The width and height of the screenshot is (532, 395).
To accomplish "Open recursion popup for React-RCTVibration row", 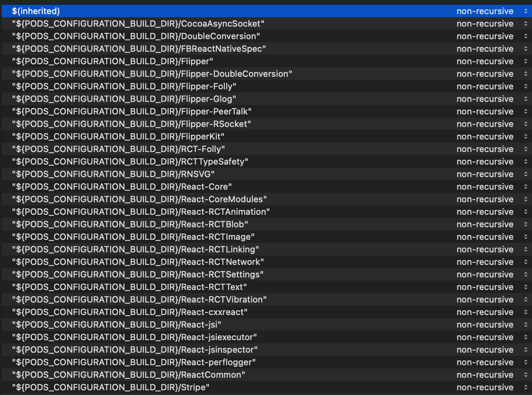I will (x=493, y=299).
